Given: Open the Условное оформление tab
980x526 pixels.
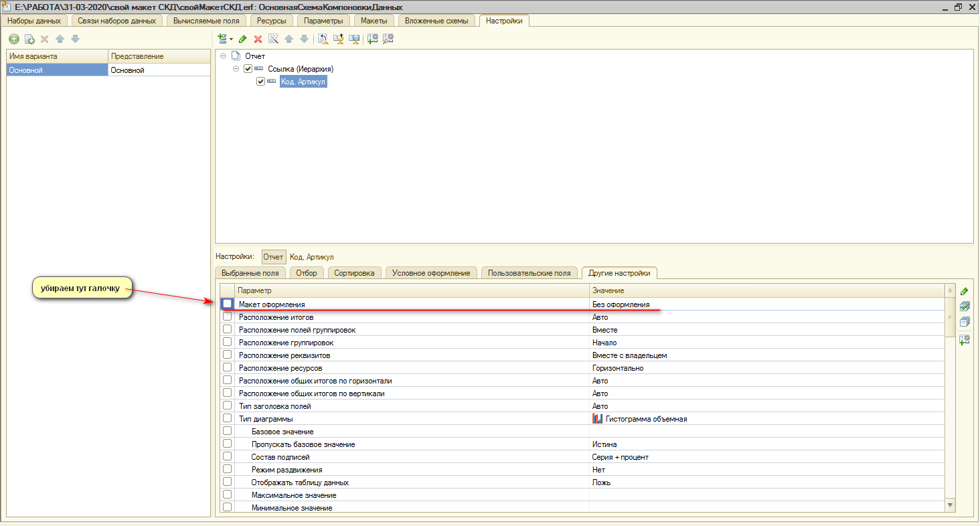Looking at the screenshot, I should (x=430, y=273).
